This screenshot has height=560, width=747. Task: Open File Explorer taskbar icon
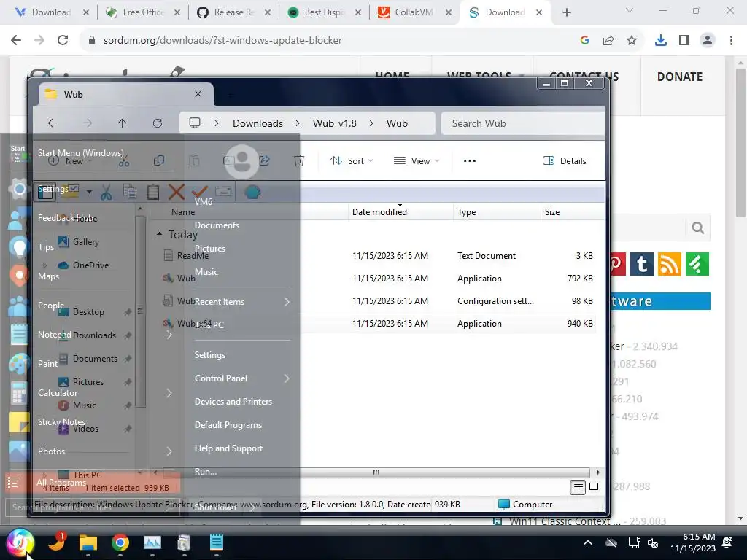click(88, 542)
